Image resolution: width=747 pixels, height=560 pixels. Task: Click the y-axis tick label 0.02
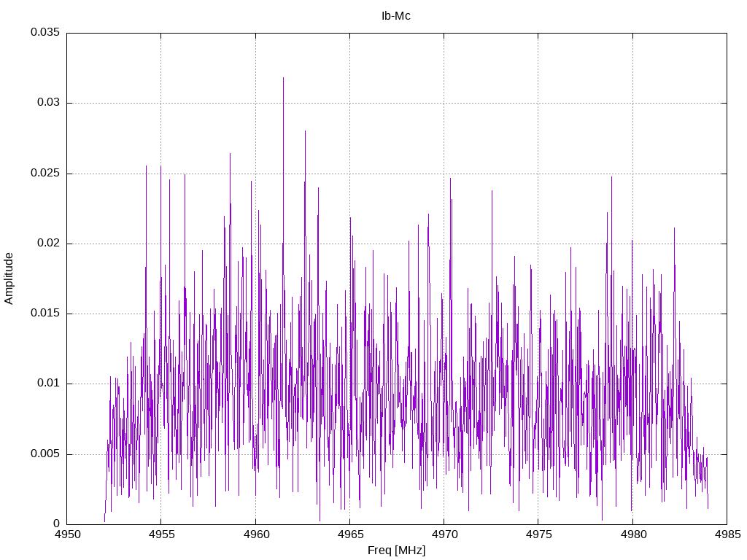pos(49,244)
